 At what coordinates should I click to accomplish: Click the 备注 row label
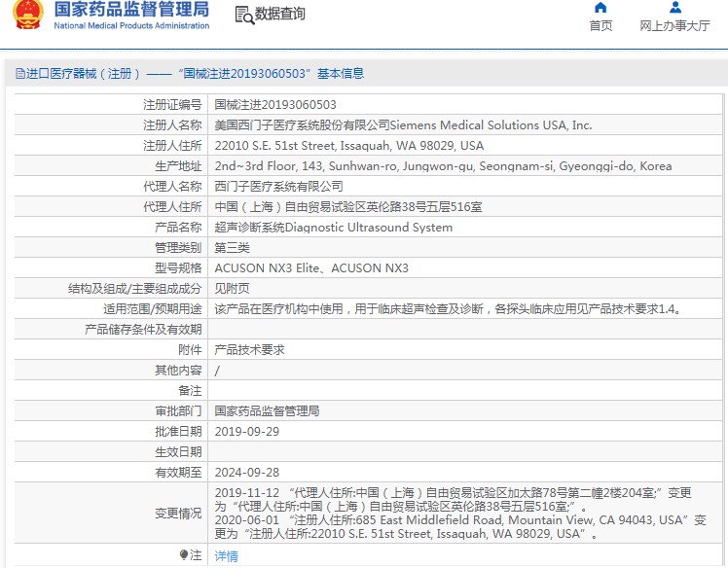[x=190, y=390]
